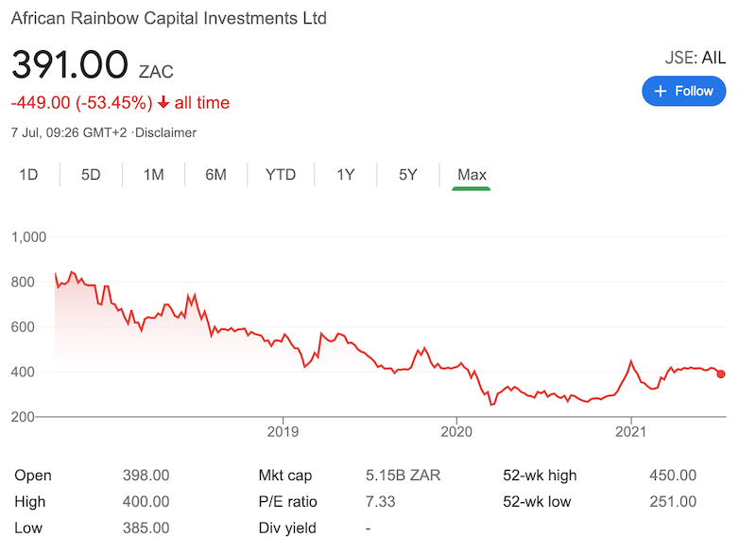This screenshot has height=554, width=756.
Task: Click the 52-wk high label
Action: [540, 476]
